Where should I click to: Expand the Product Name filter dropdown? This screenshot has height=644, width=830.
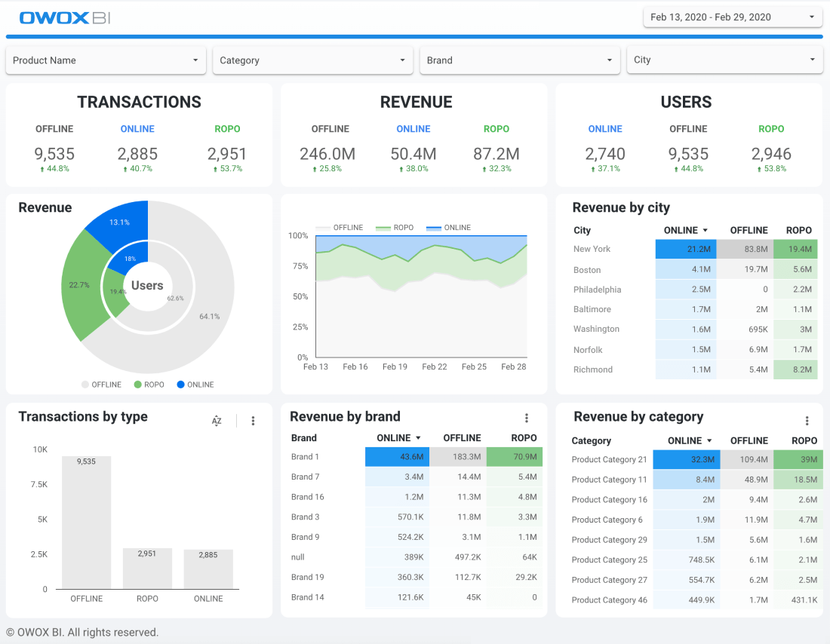click(x=106, y=60)
